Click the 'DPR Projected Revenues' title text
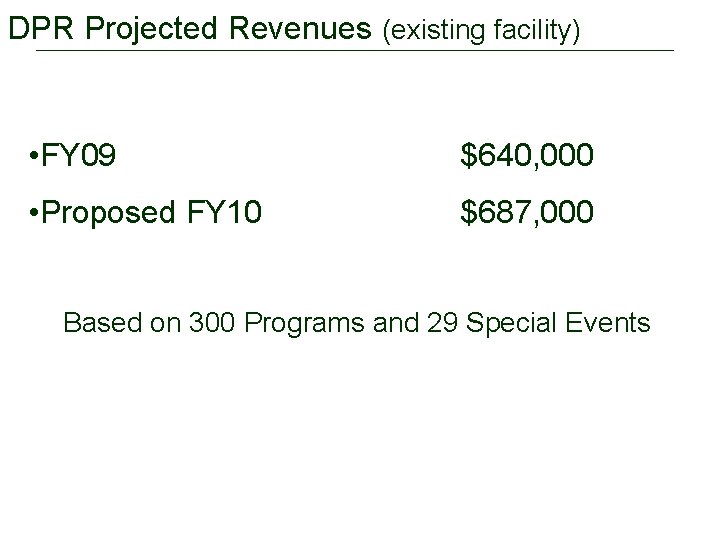Viewport: 720px width, 540px height. tap(190, 29)
